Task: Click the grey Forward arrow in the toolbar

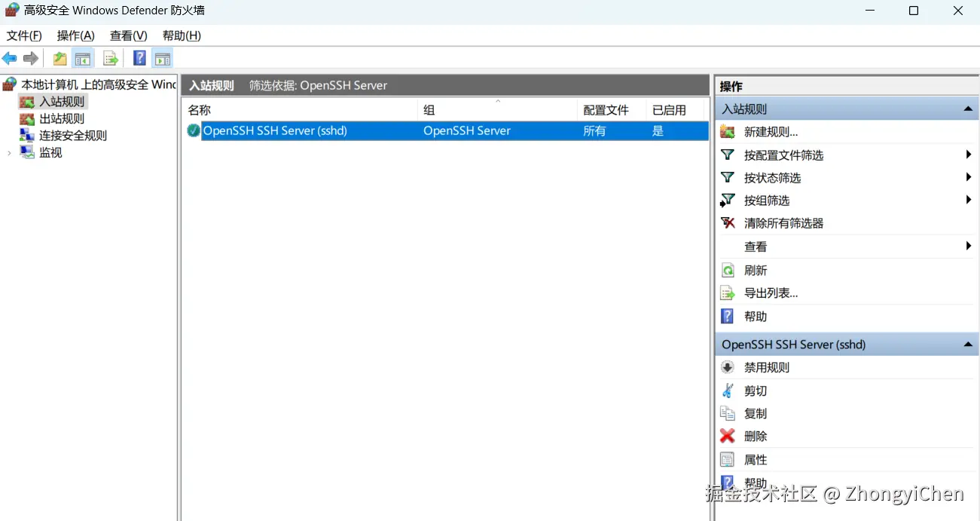Action: [31, 58]
